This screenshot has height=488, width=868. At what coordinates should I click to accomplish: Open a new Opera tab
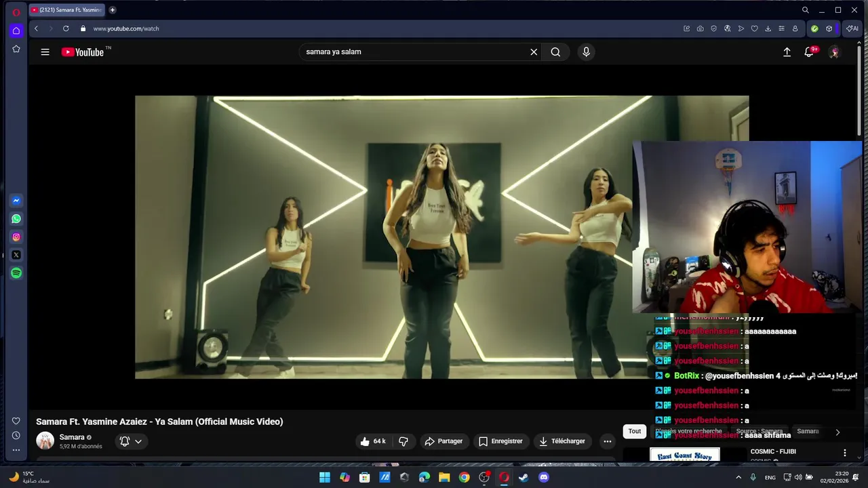[113, 10]
